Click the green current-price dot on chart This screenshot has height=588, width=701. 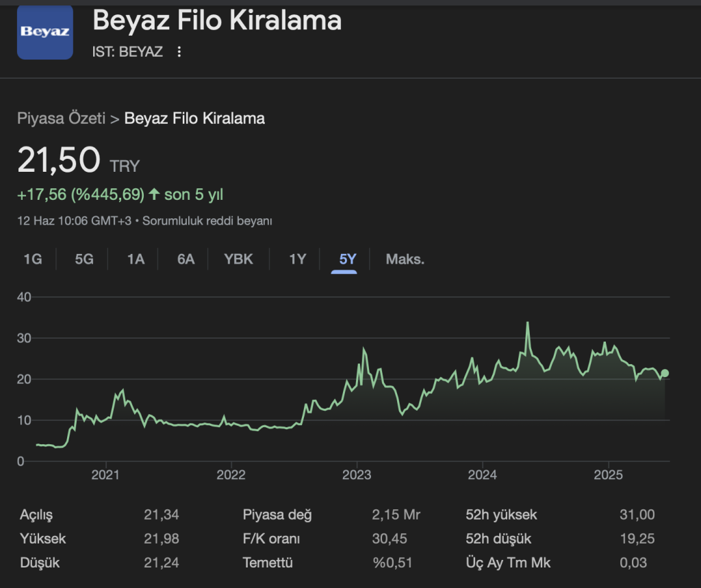tap(665, 373)
